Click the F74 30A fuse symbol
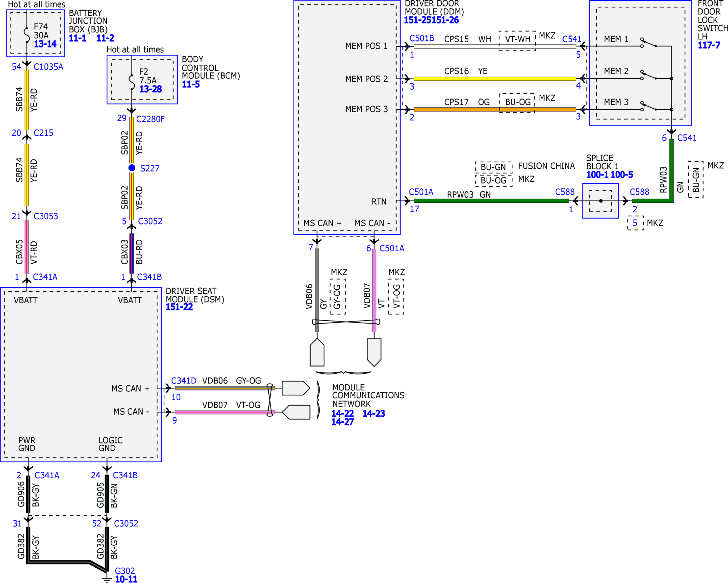The width and height of the screenshot is (728, 583). [x=27, y=34]
